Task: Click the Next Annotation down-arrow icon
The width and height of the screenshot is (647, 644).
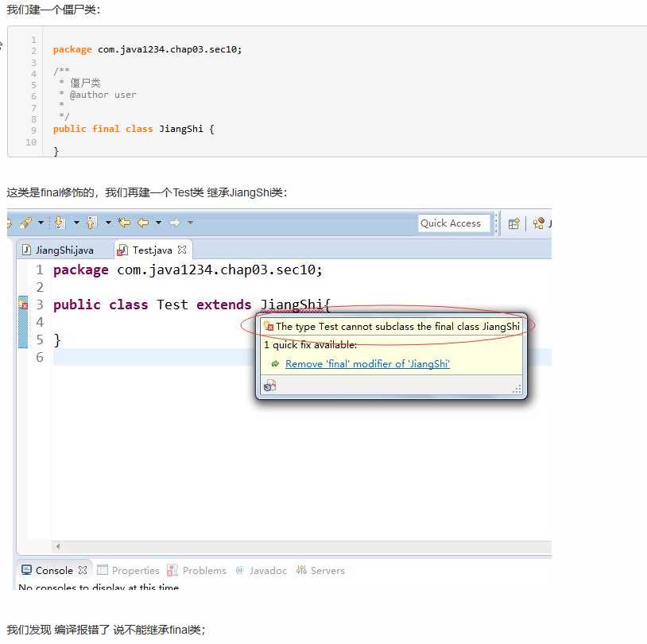Action: click(59, 223)
